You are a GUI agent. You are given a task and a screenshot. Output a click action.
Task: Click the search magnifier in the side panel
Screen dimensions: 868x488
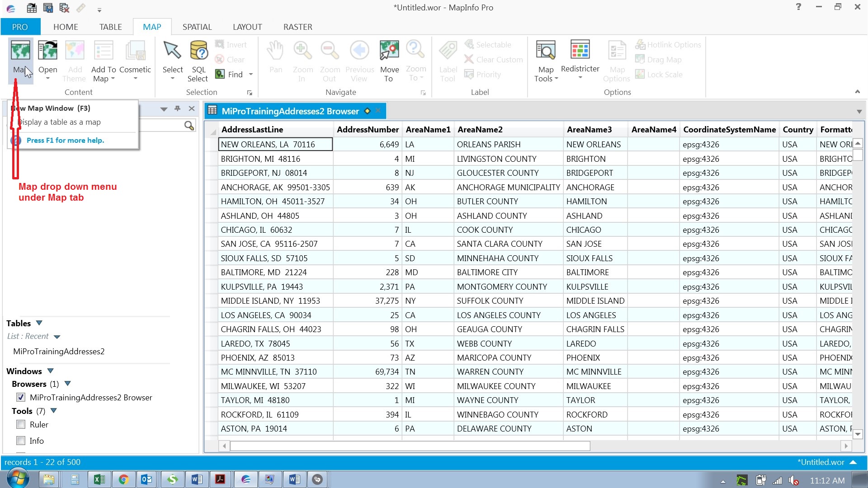(189, 126)
